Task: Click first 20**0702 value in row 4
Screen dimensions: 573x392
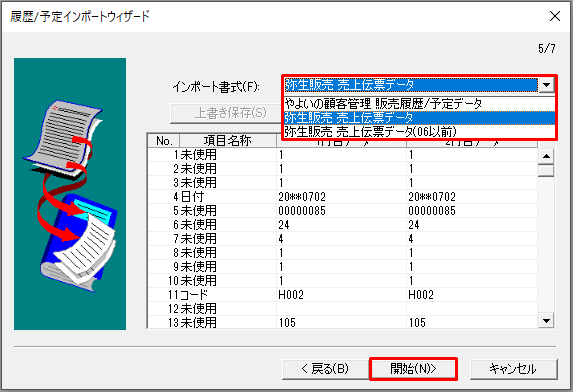Action: 302,197
